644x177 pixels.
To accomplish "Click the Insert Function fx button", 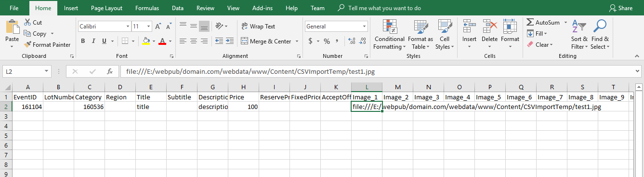I will click(x=110, y=71).
